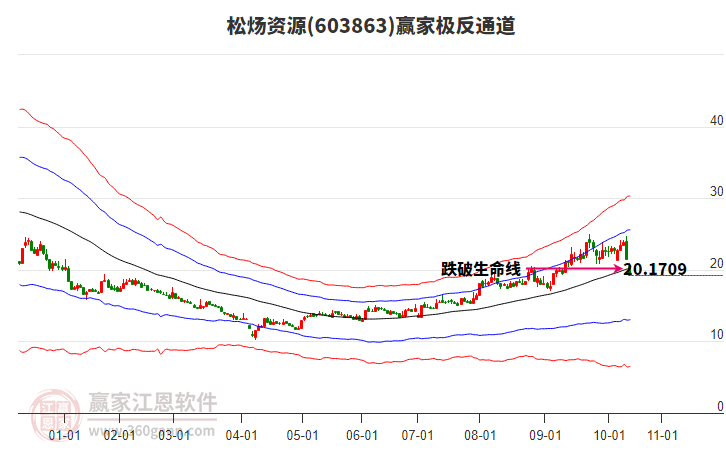Click the x-axis date label 07-01
726x450 pixels.
click(x=417, y=435)
